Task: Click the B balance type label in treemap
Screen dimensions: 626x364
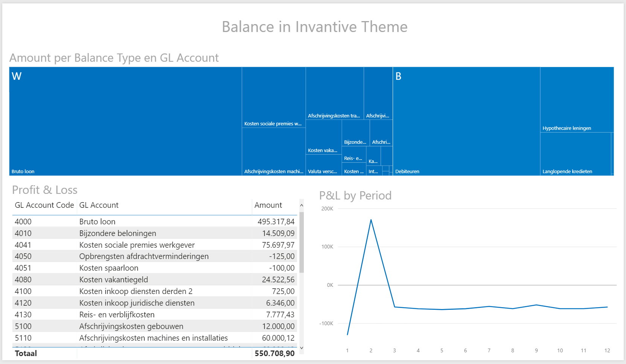Action: [x=398, y=76]
